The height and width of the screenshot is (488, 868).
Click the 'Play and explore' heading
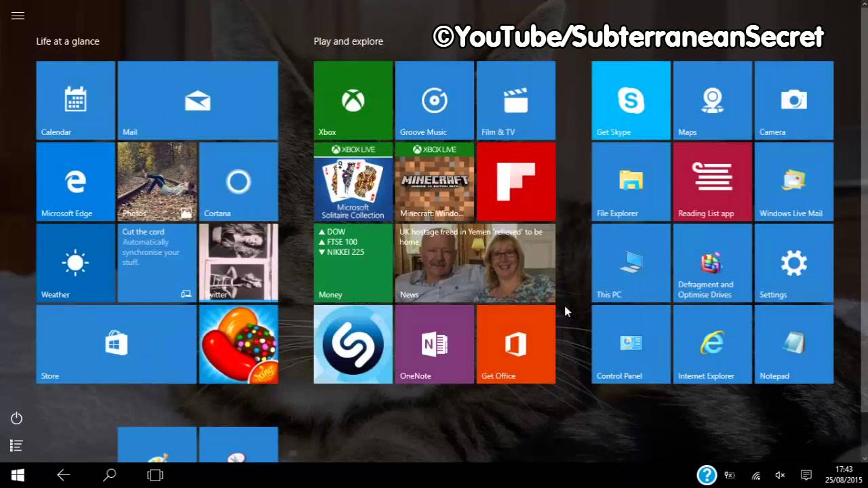point(349,41)
